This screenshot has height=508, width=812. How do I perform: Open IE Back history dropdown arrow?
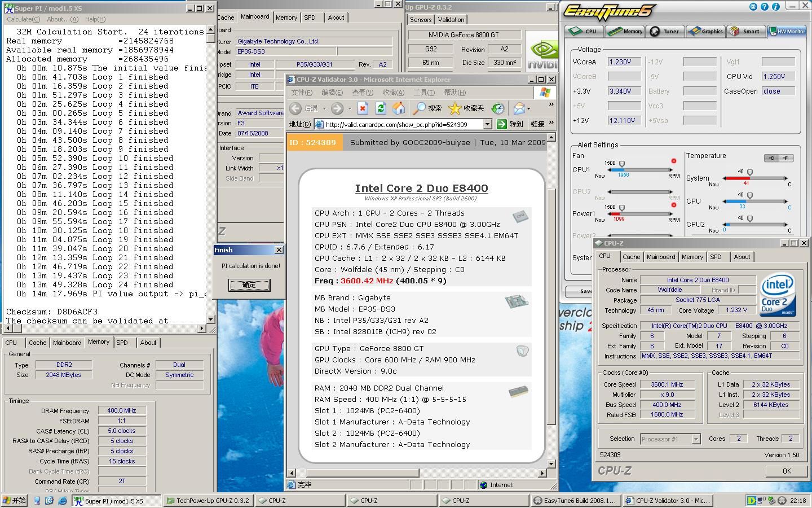(x=324, y=108)
